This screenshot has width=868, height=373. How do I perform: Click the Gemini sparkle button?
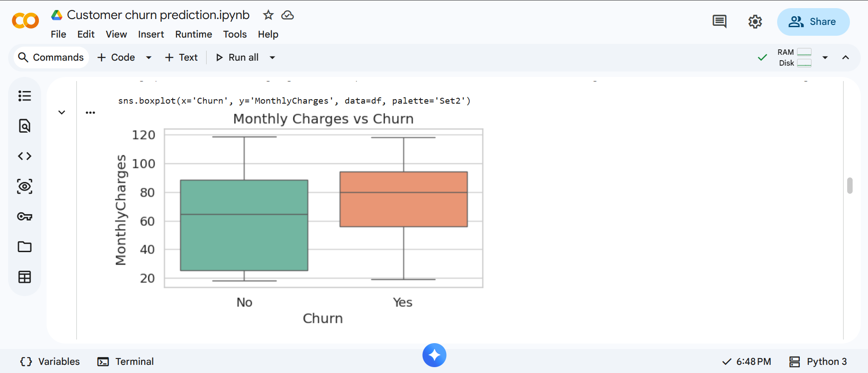[x=434, y=355]
